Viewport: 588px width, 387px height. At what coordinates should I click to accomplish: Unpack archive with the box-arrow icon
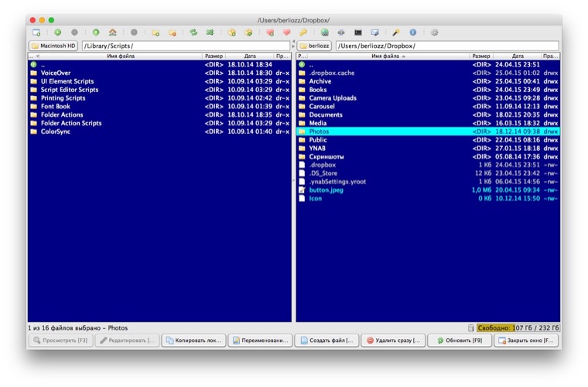coord(248,33)
